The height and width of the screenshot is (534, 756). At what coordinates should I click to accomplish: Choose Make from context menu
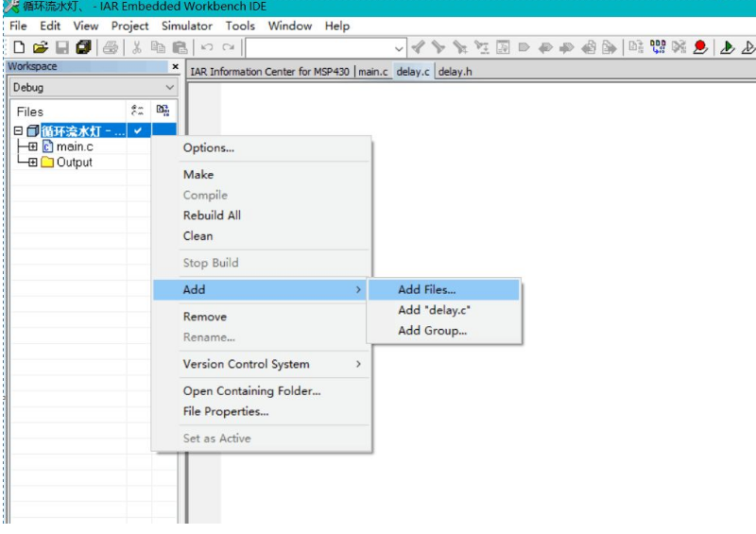coord(262,174)
